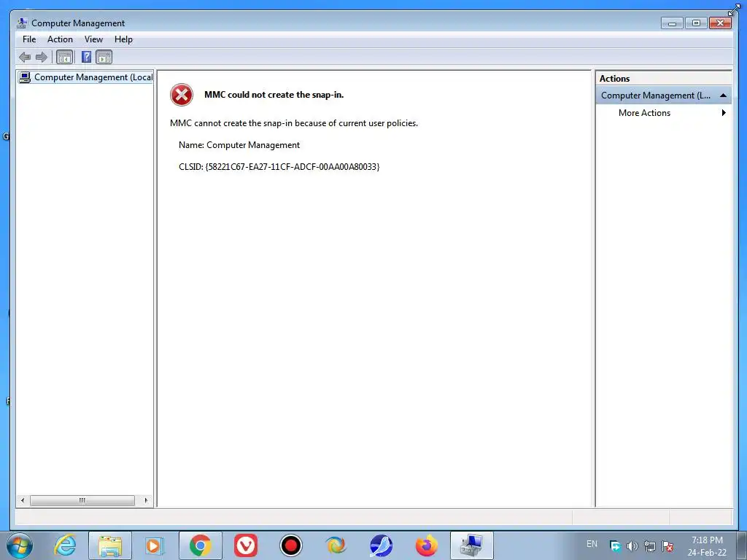This screenshot has height=560, width=747.
Task: Click the taskbar clock showing 7:18 PM
Action: 708,546
